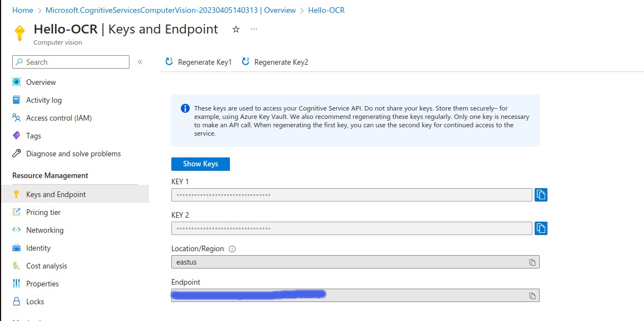Favorite the resource with the star icon
The image size is (644, 321).
point(236,29)
